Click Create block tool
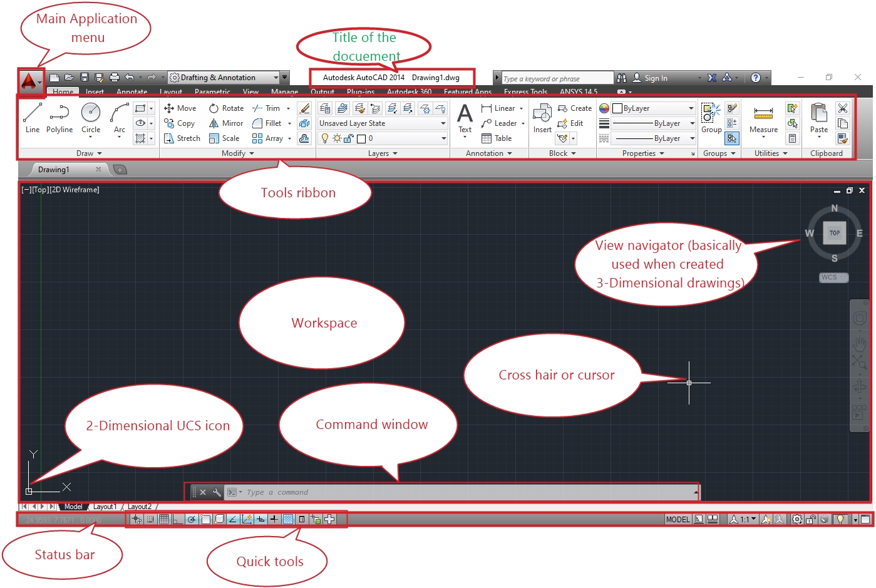The width and height of the screenshot is (876, 588). (x=575, y=108)
